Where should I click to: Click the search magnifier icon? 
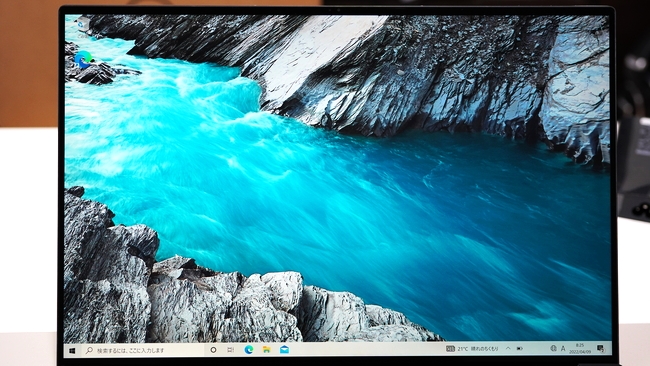(89, 351)
